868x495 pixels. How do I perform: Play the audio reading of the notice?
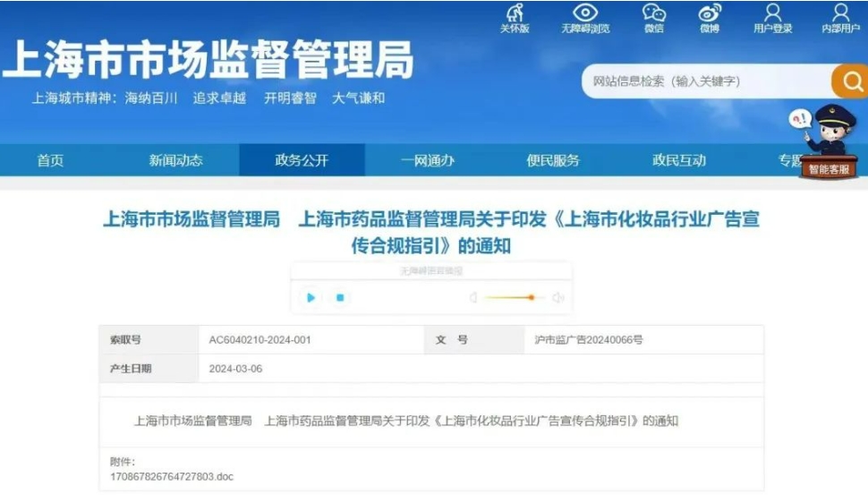pyautogui.click(x=311, y=297)
